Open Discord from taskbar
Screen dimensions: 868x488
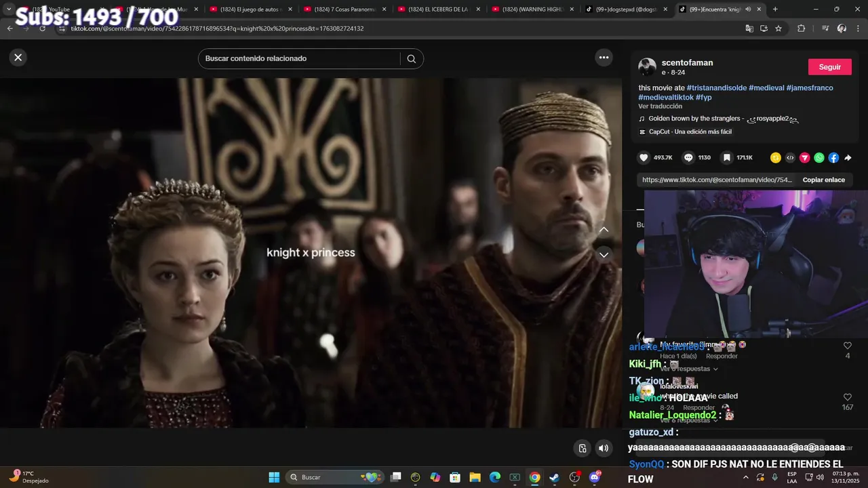pyautogui.click(x=595, y=477)
